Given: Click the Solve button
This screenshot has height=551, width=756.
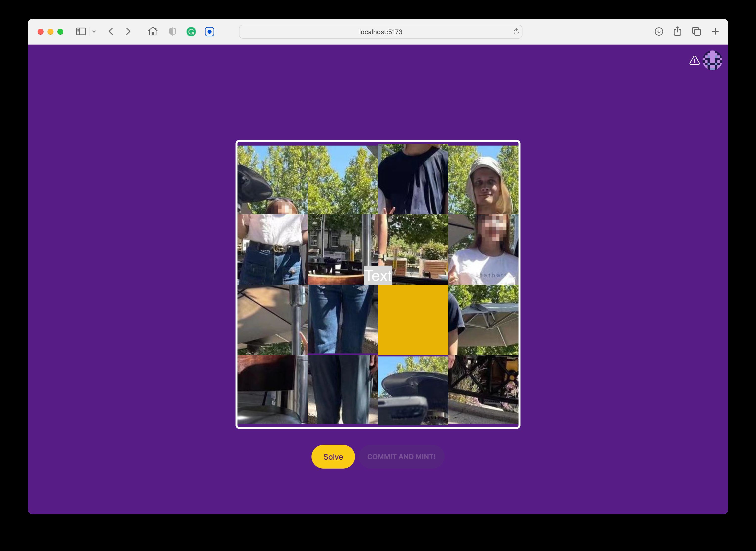Looking at the screenshot, I should (333, 456).
